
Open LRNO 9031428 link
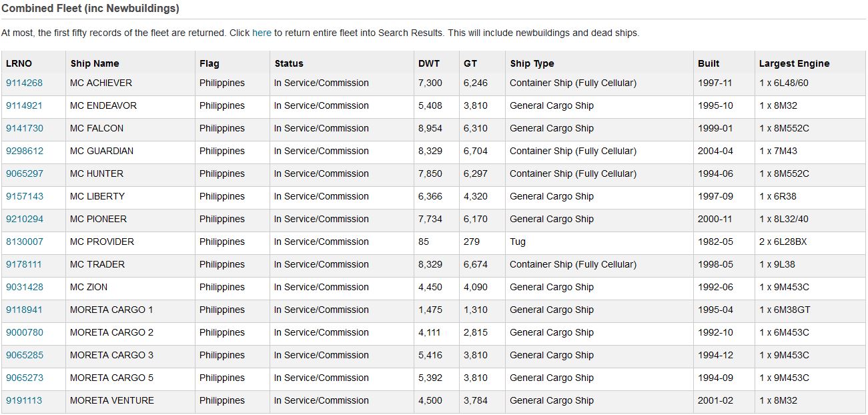click(23, 287)
